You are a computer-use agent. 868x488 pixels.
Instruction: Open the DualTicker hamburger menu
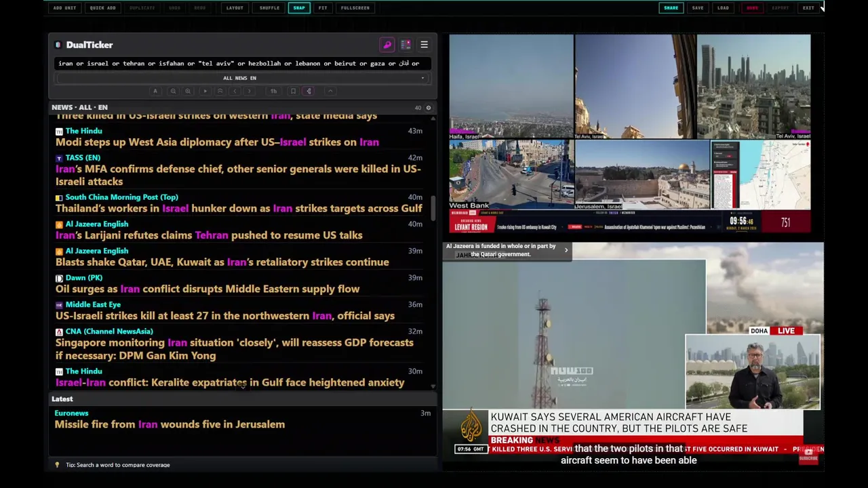click(x=424, y=45)
